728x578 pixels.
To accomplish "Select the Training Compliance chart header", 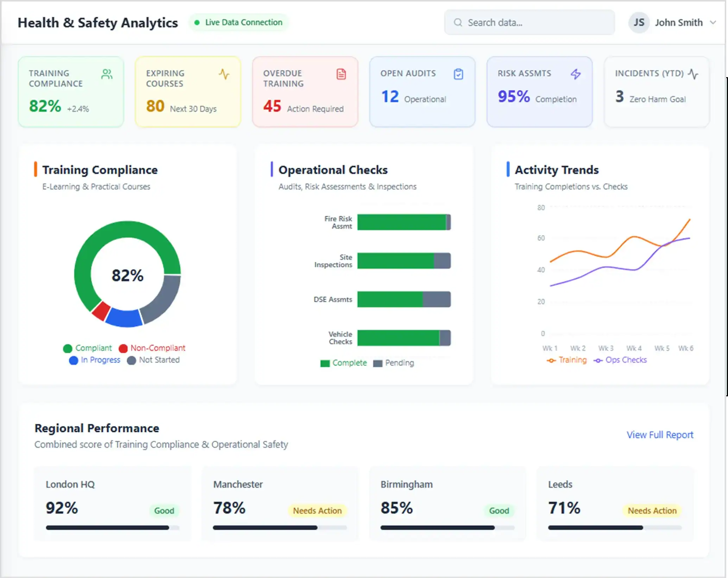I will point(100,170).
